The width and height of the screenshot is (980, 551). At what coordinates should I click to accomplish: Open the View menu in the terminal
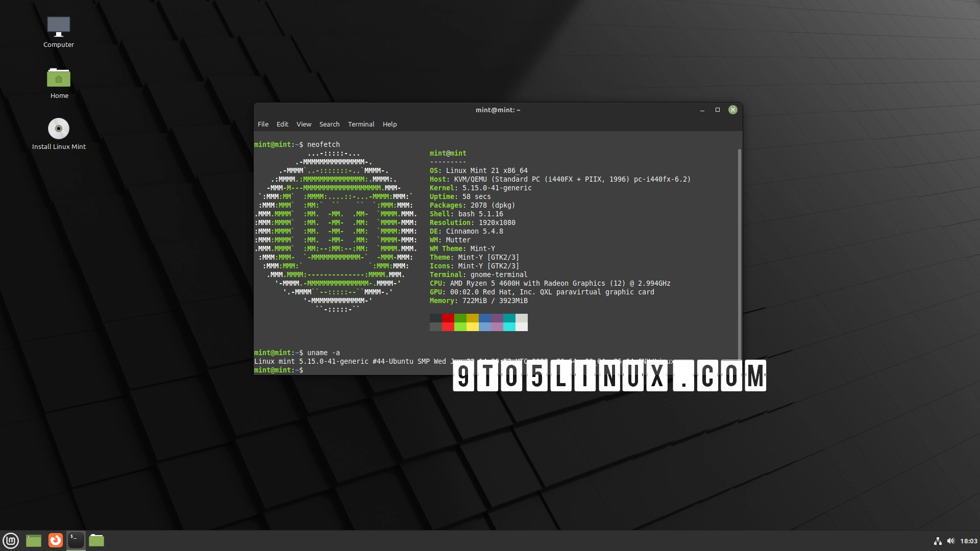tap(304, 124)
